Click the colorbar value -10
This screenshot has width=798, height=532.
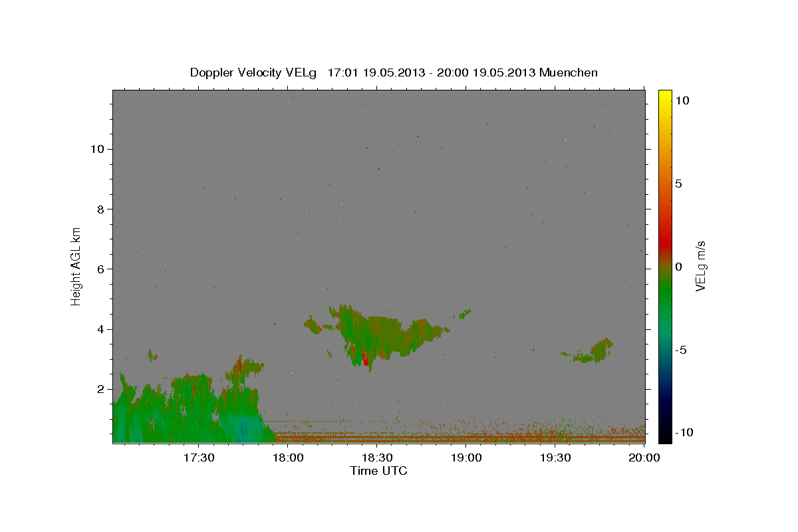(684, 432)
